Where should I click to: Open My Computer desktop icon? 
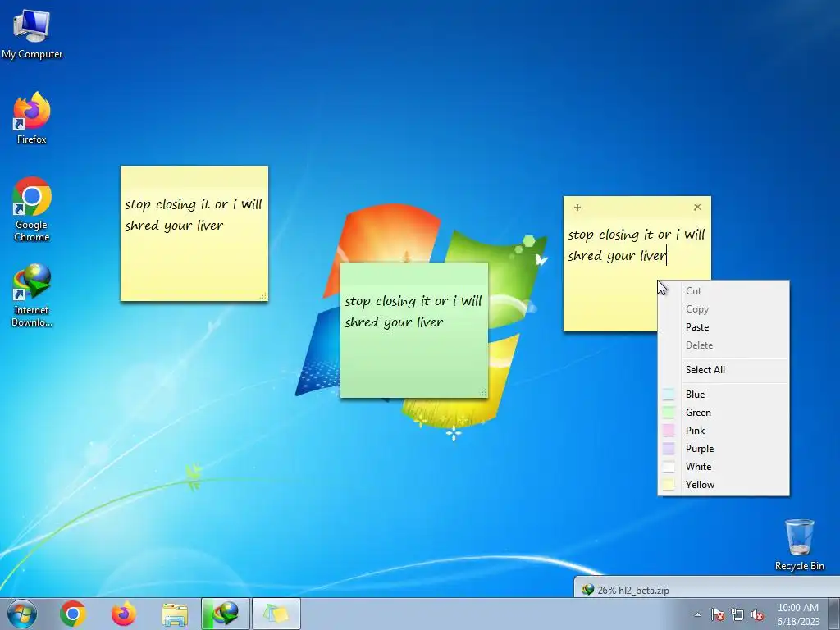pos(32,34)
